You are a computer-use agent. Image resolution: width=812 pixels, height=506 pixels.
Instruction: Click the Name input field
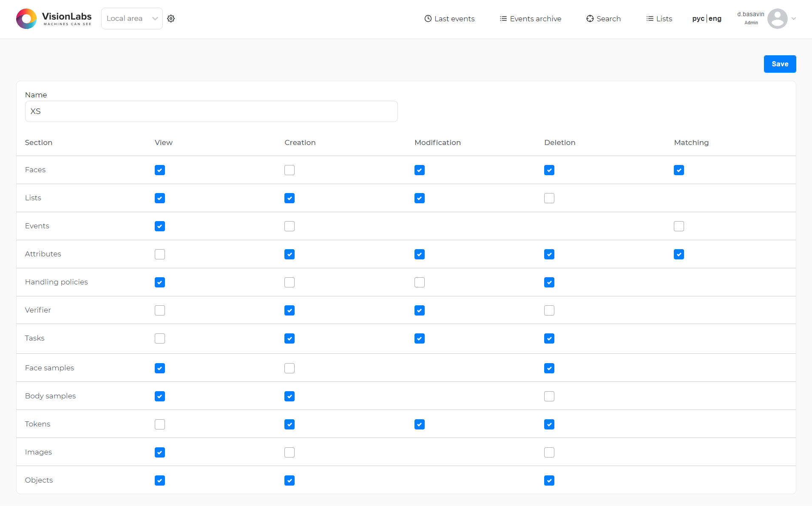211,111
